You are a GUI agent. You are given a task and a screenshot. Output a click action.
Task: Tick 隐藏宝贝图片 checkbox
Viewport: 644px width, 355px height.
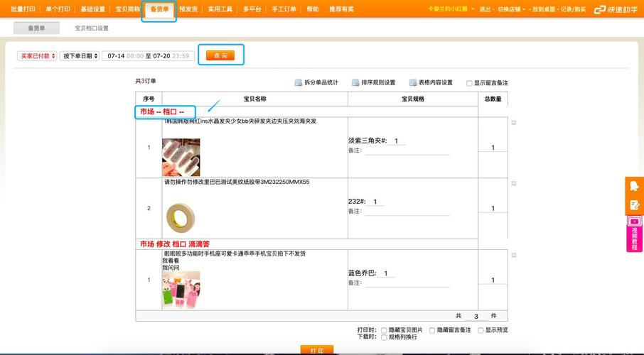click(384, 330)
